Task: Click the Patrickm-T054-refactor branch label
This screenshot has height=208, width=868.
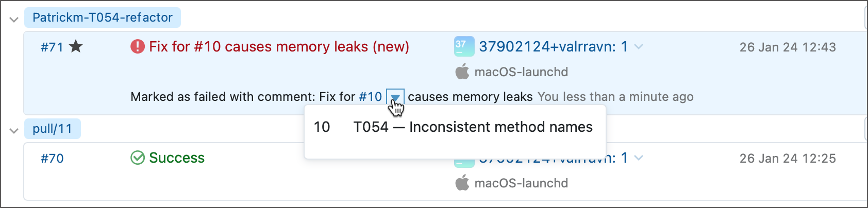Action: (x=103, y=18)
